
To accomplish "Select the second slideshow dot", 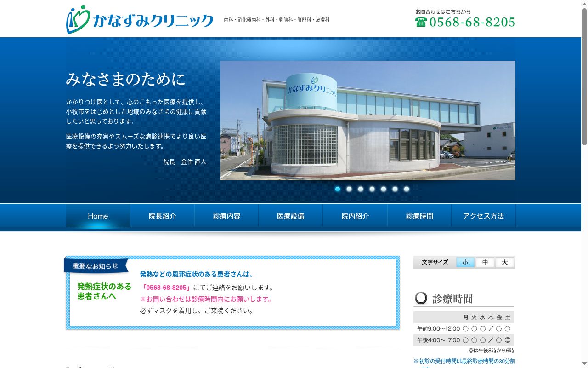I will 349,189.
